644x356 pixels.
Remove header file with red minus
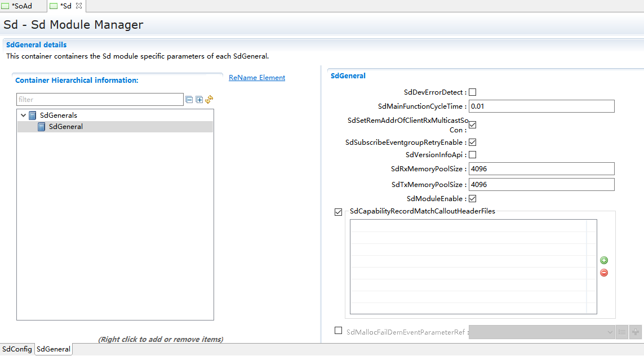[x=604, y=273]
